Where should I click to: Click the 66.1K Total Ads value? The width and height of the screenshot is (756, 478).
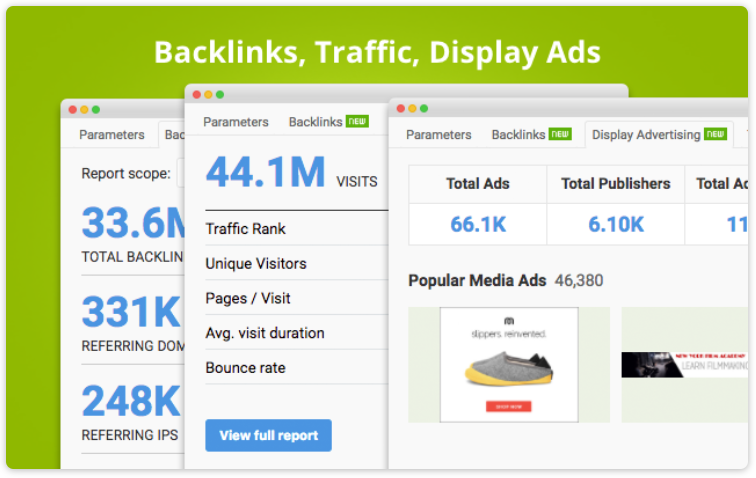point(477,224)
